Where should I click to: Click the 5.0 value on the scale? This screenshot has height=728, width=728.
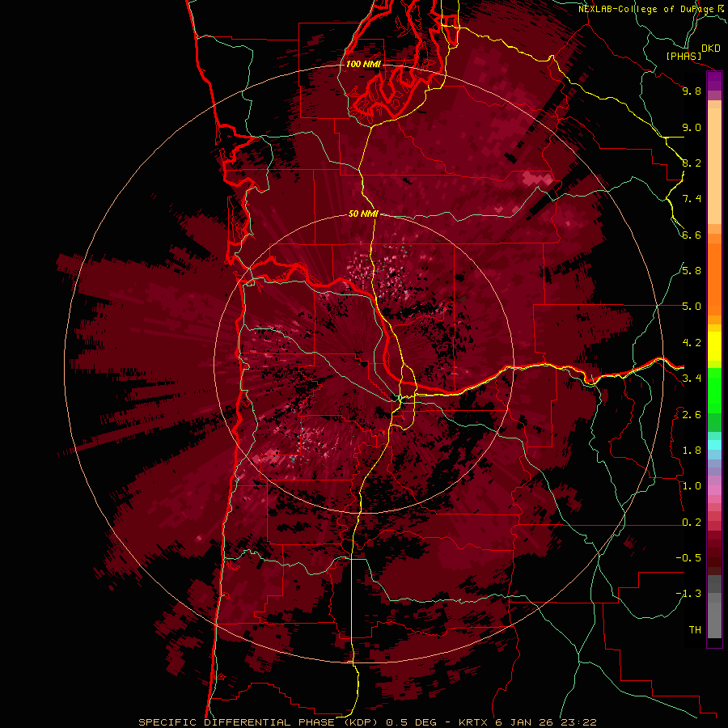(692, 307)
